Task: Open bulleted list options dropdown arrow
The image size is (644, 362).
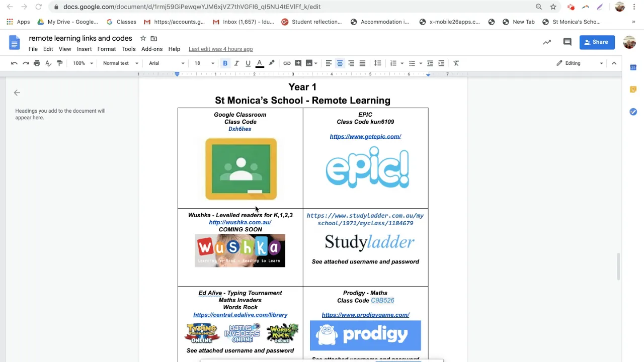Action: click(421, 63)
